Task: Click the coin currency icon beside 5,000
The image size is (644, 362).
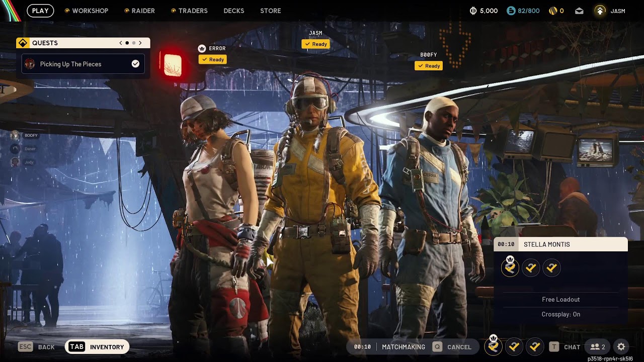Action: [473, 11]
